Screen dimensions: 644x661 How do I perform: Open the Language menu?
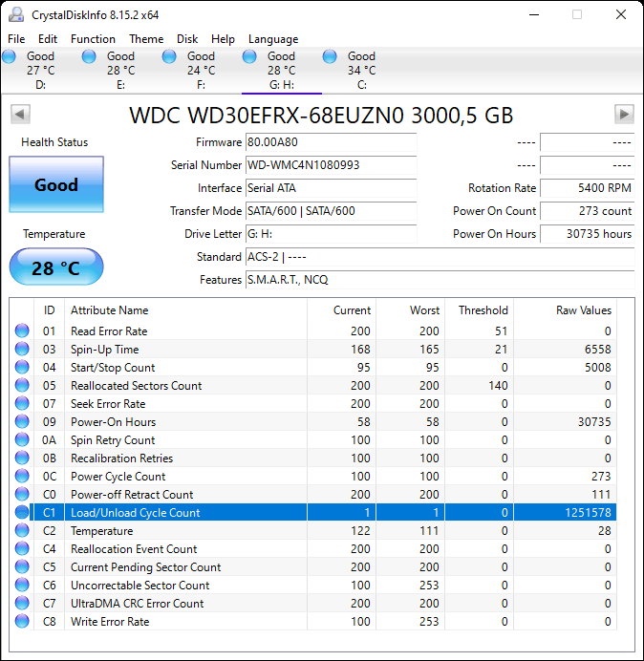273,39
